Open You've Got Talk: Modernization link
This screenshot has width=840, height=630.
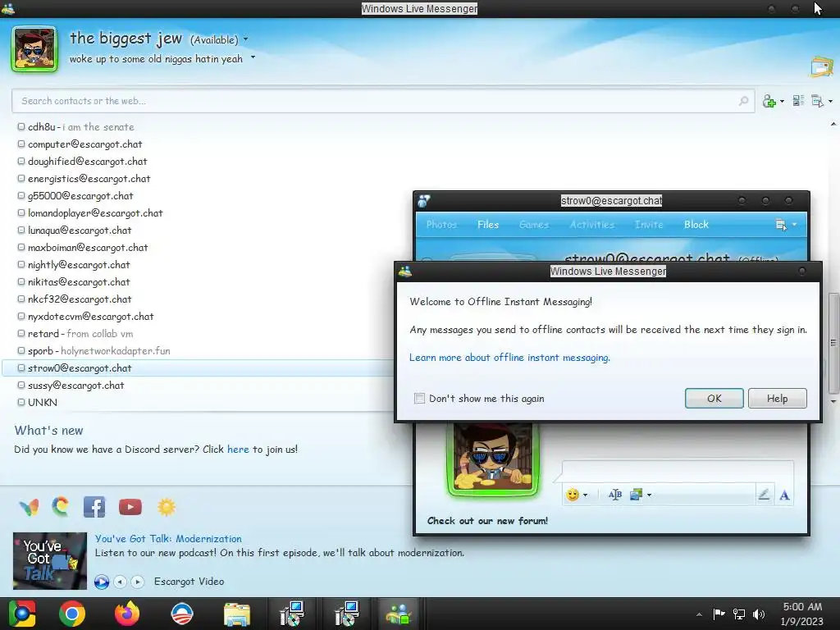point(168,538)
